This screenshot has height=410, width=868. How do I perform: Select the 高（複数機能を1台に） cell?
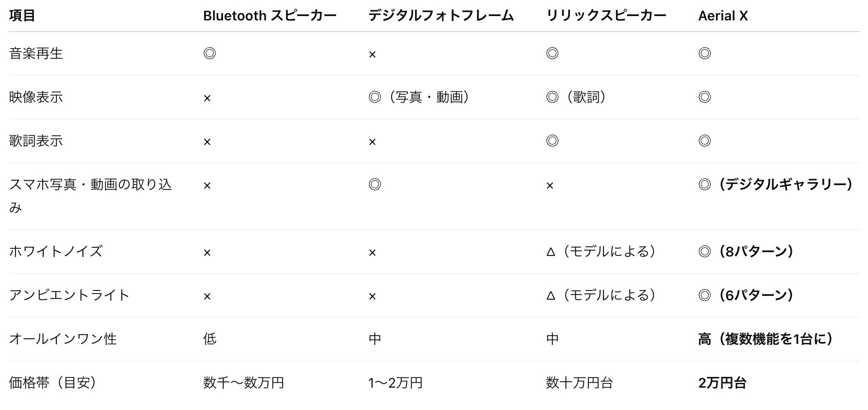pos(766,339)
